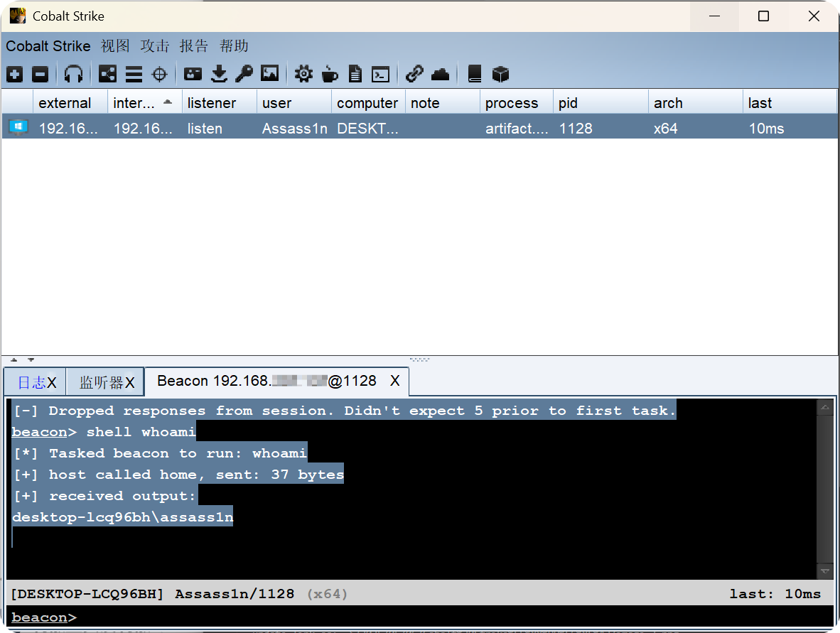
Task: Sort sessions by listener column header
Action: coord(219,103)
